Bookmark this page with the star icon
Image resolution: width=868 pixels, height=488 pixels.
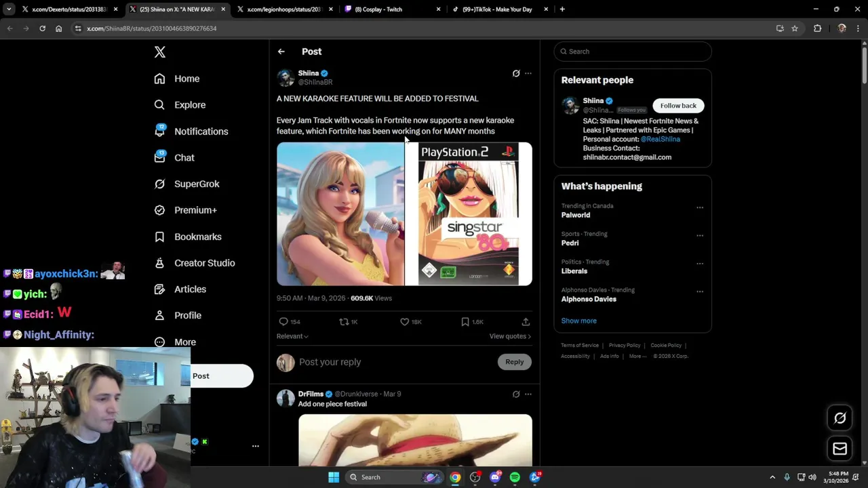[795, 28]
